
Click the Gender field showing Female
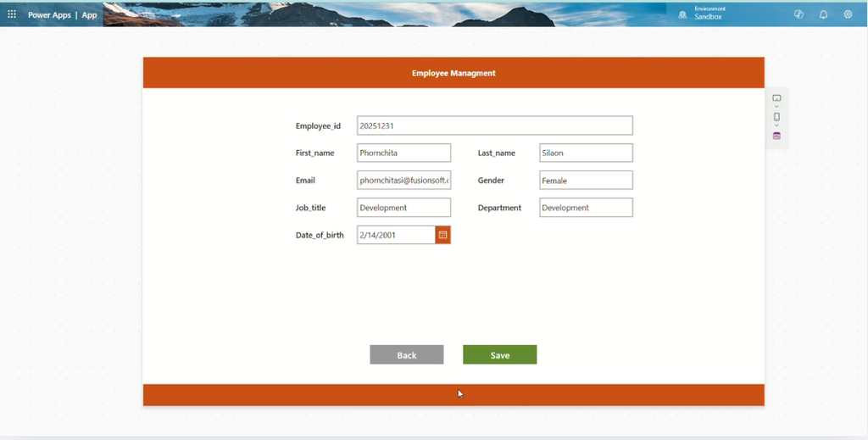(x=587, y=180)
